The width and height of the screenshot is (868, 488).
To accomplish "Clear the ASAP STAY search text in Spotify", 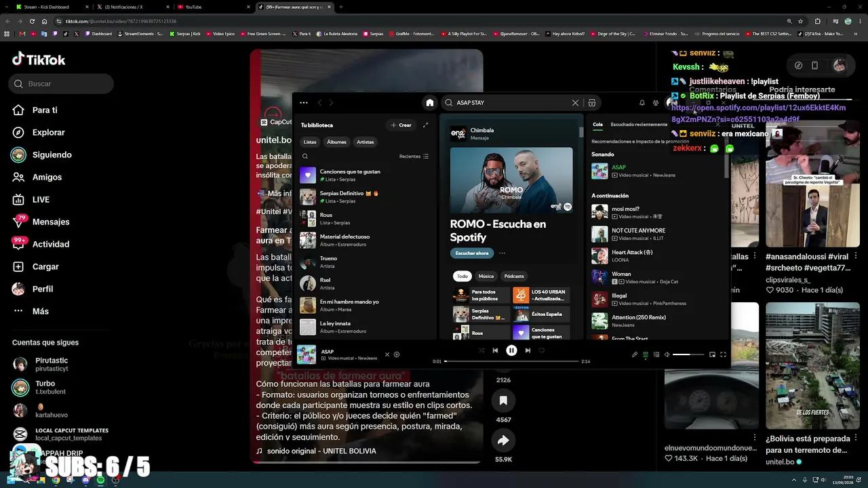I will pos(575,103).
